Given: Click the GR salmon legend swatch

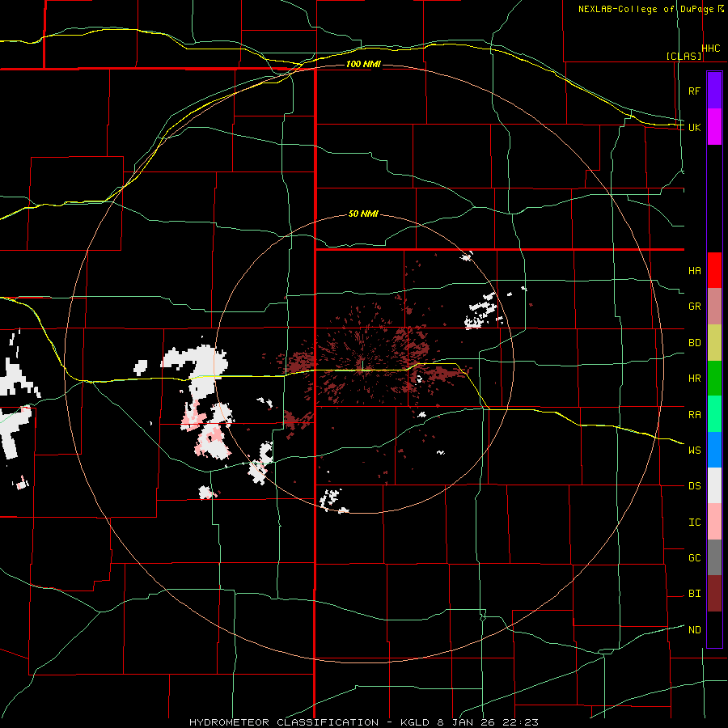Looking at the screenshot, I should coord(714,306).
